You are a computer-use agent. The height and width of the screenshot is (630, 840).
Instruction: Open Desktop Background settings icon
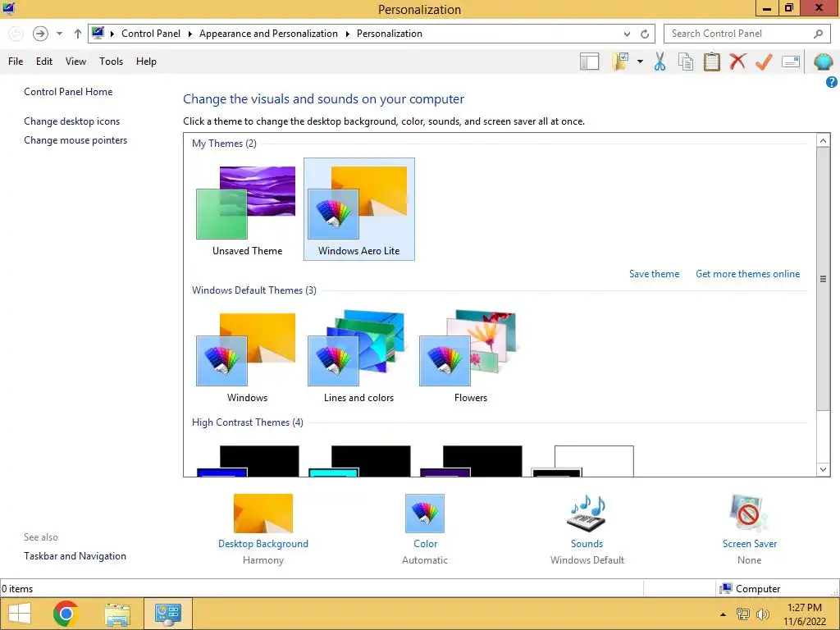(263, 514)
